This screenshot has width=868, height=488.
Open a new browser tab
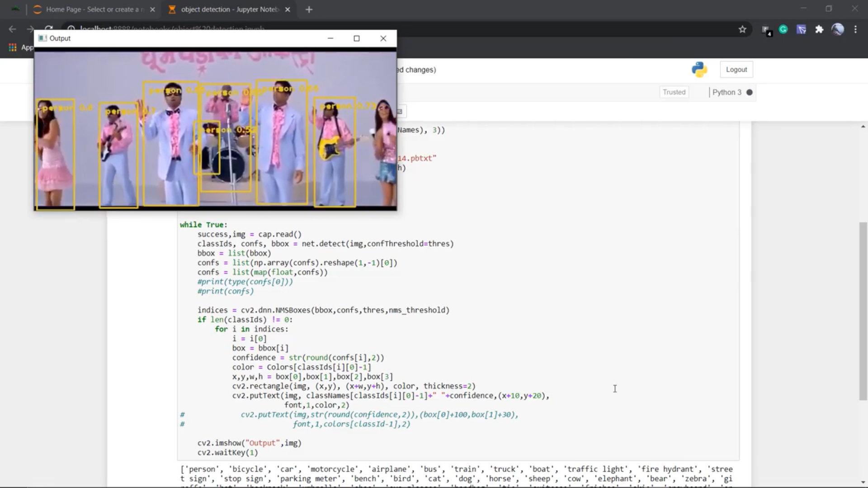coord(309,9)
